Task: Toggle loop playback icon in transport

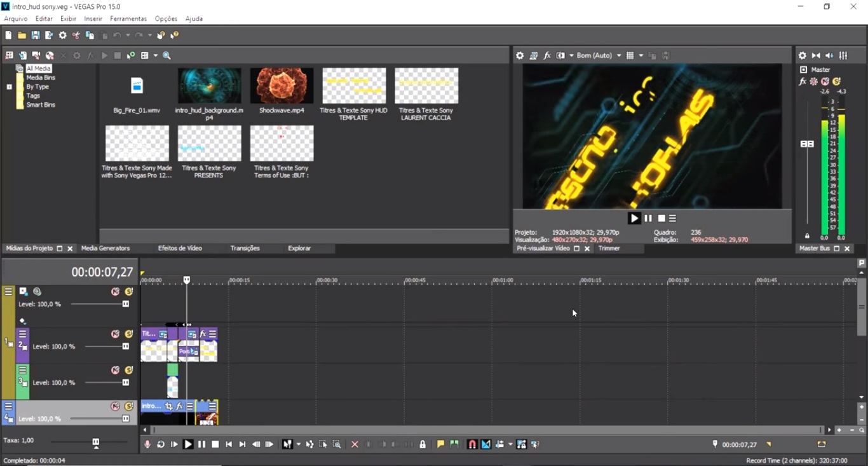Action: (161, 444)
